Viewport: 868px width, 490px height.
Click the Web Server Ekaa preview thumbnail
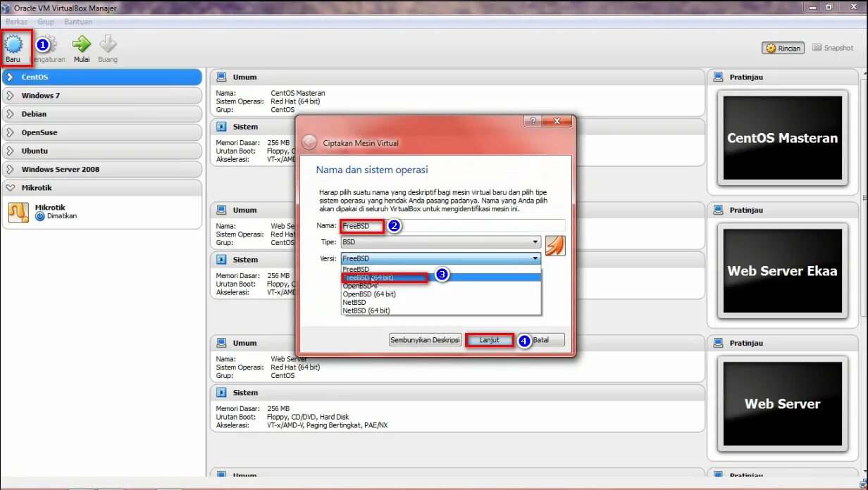783,271
